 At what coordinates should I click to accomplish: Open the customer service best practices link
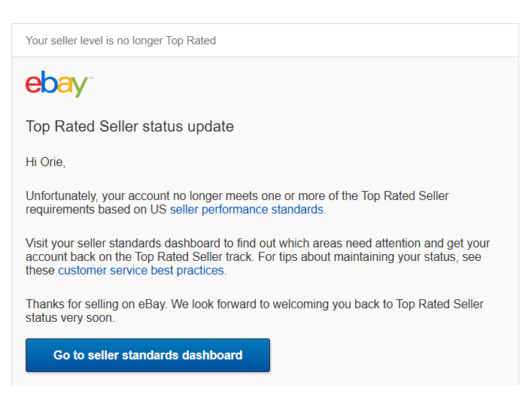[x=141, y=271]
